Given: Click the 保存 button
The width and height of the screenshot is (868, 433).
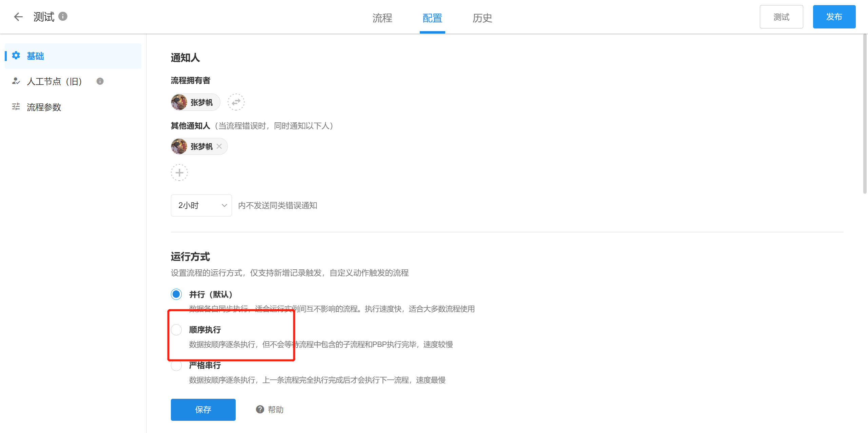Looking at the screenshot, I should (203, 410).
